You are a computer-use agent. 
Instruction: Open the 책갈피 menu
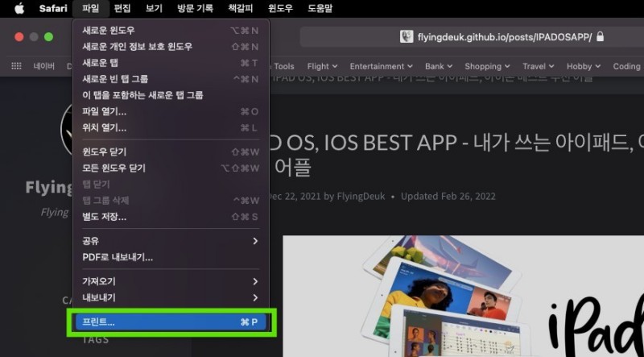point(240,8)
